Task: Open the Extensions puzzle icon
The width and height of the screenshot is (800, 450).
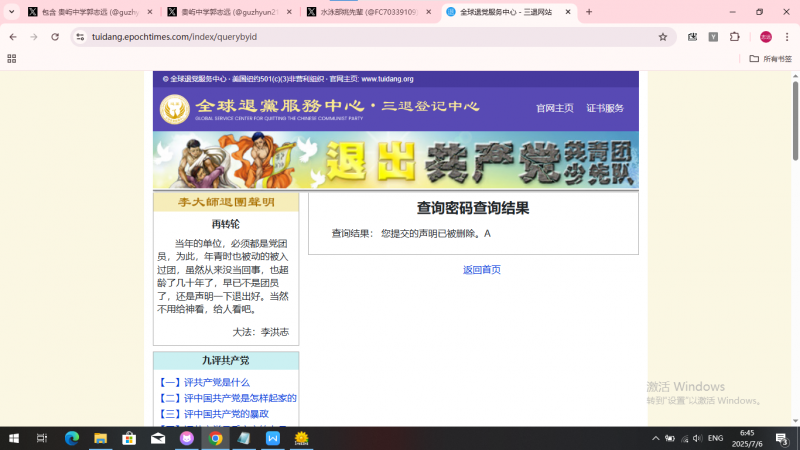Action: pos(735,37)
